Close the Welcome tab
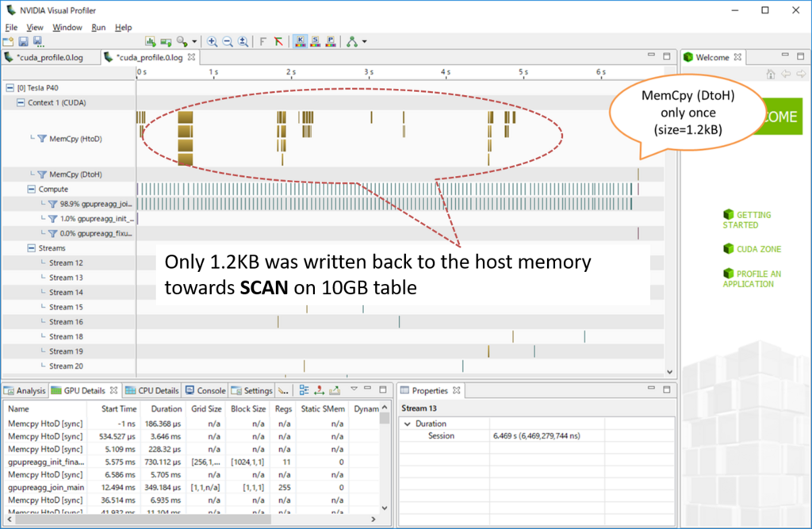The width and height of the screenshot is (812, 529). pos(737,57)
